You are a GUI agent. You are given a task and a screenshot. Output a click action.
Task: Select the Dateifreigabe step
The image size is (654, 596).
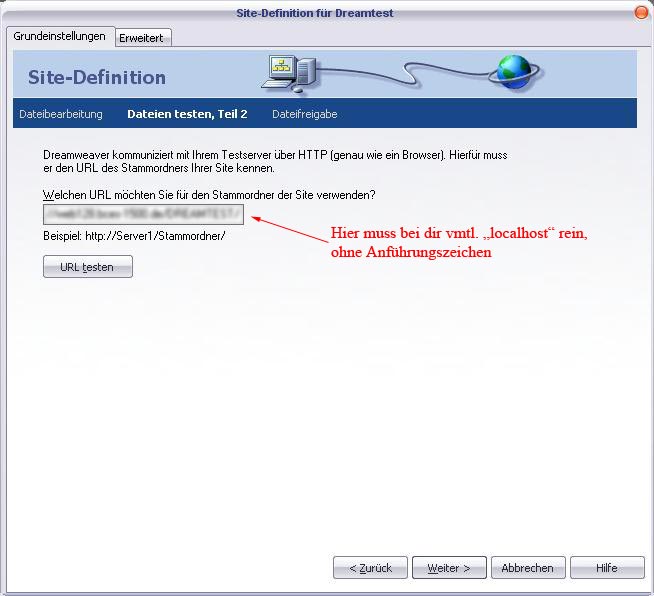304,114
